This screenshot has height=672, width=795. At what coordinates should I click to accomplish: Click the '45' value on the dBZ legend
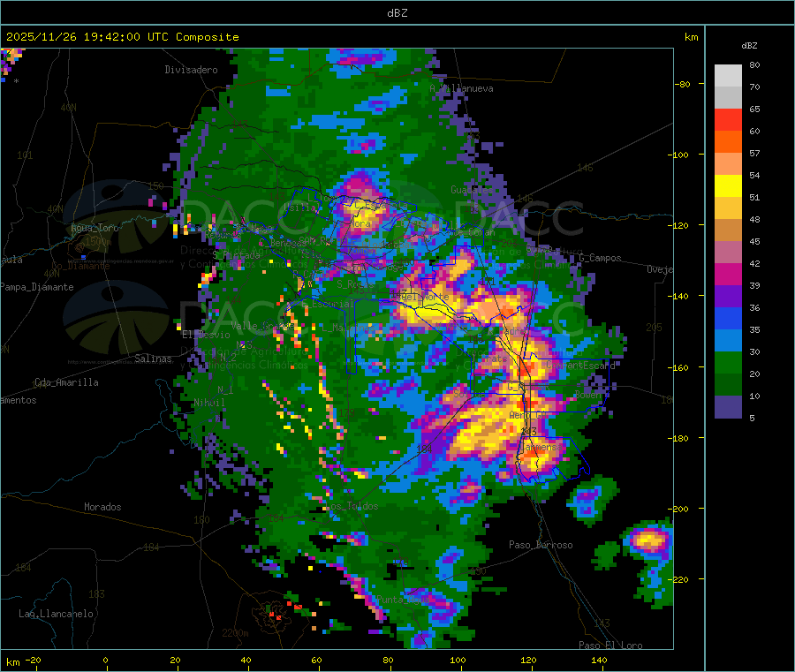(x=754, y=242)
